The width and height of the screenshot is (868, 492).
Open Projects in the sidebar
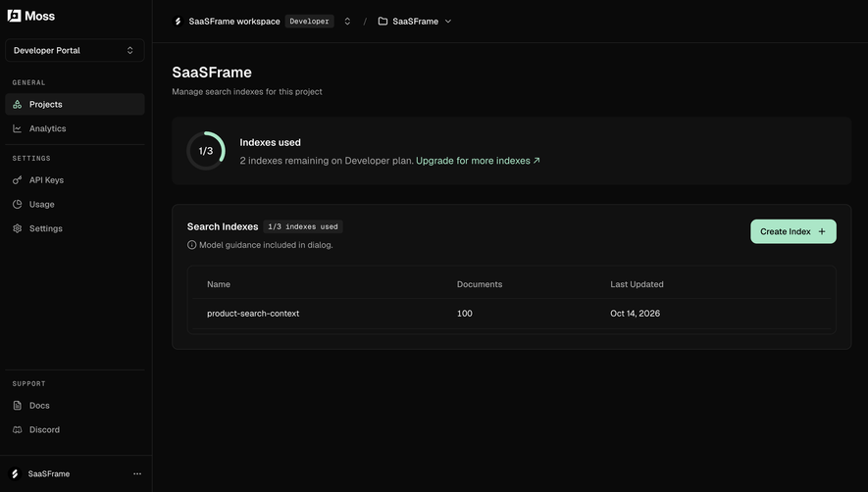click(75, 104)
